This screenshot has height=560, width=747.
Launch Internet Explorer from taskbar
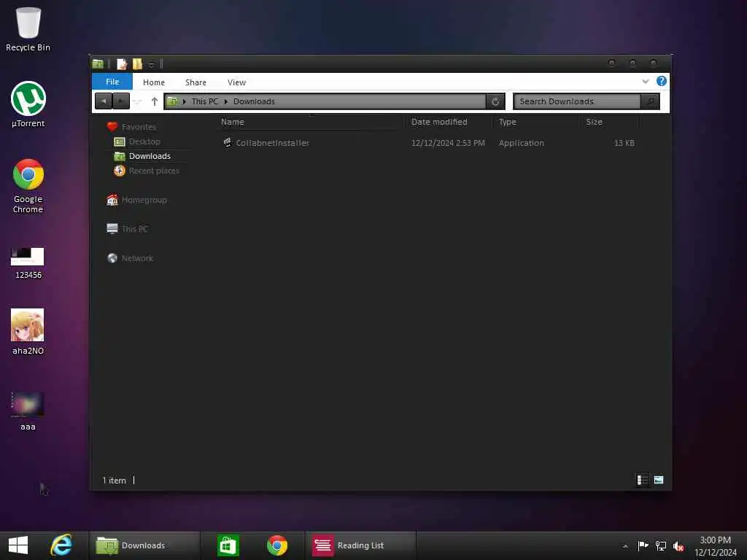pos(61,545)
